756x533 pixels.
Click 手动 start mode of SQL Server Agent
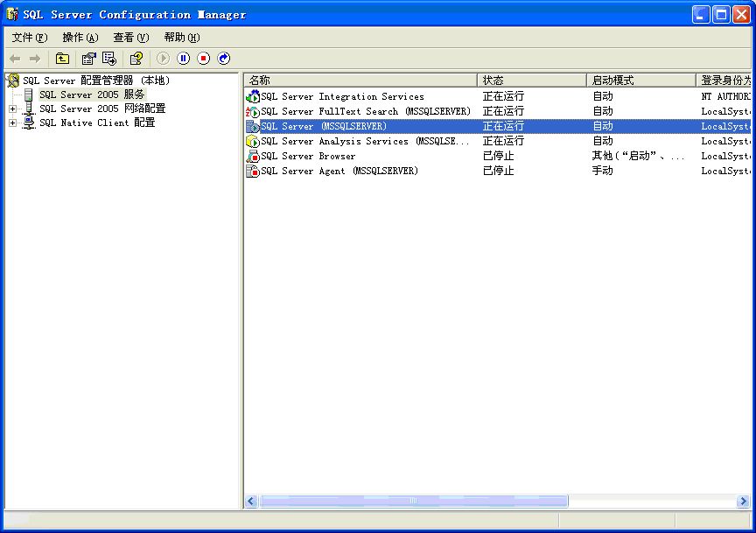603,171
